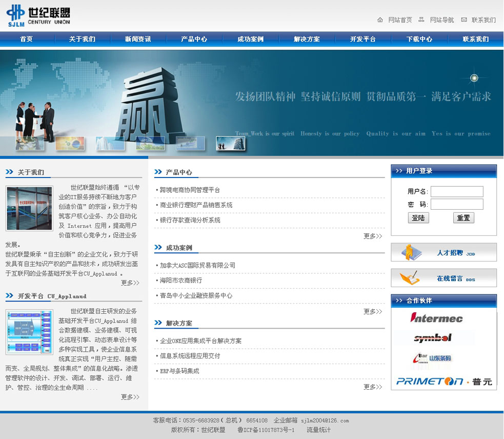Click the envelope icon beside 联系我们

coord(464,19)
